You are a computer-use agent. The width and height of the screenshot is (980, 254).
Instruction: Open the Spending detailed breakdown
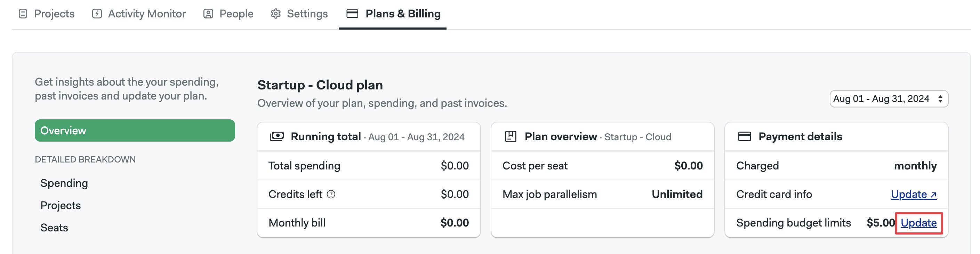click(64, 183)
